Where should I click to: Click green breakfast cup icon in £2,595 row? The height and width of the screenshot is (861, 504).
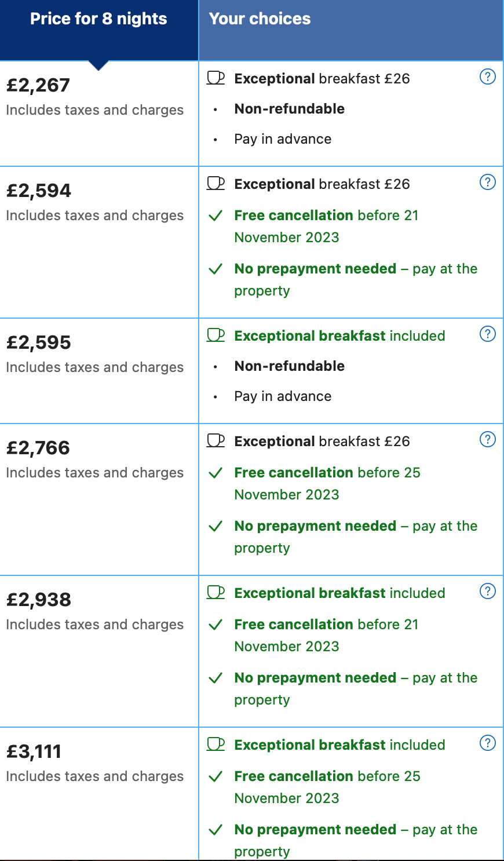216,335
